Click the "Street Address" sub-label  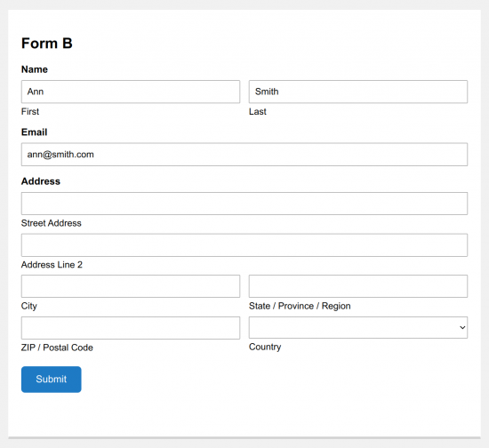pyautogui.click(x=52, y=223)
